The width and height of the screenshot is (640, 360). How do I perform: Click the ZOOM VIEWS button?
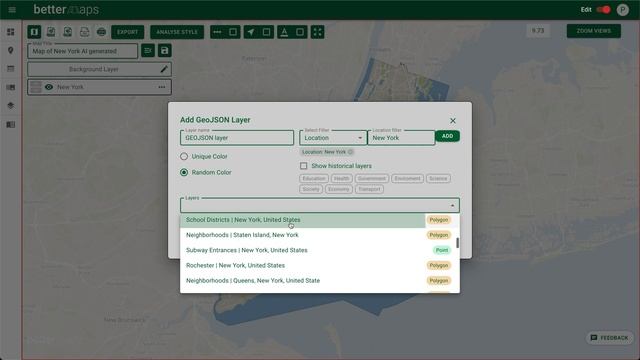tap(593, 31)
